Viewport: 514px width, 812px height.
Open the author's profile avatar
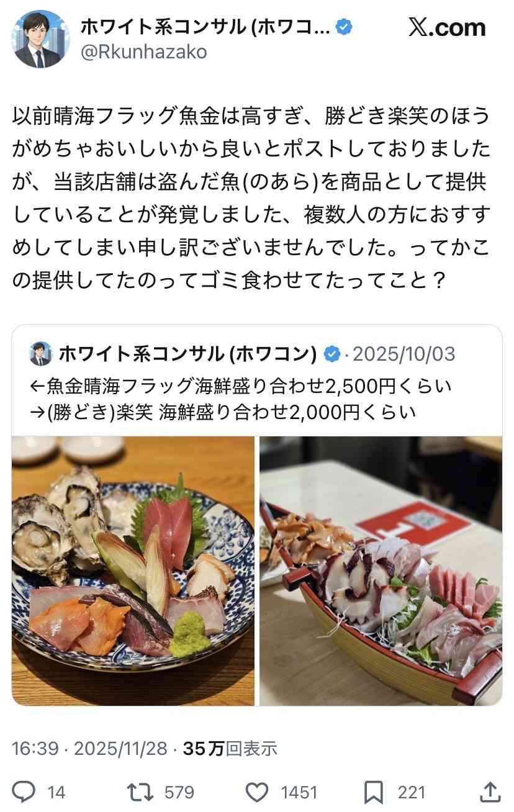click(40, 38)
